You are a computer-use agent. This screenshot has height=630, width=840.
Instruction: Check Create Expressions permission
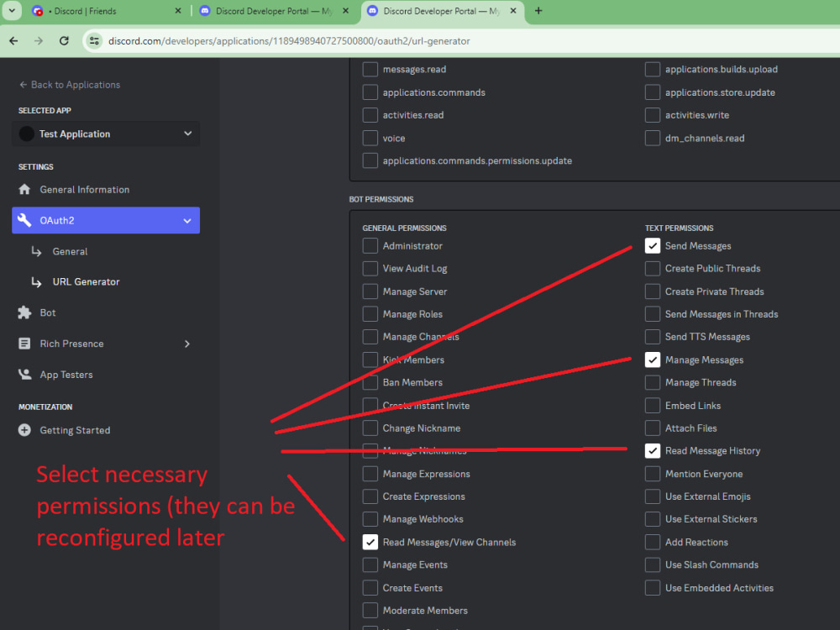[x=370, y=496]
